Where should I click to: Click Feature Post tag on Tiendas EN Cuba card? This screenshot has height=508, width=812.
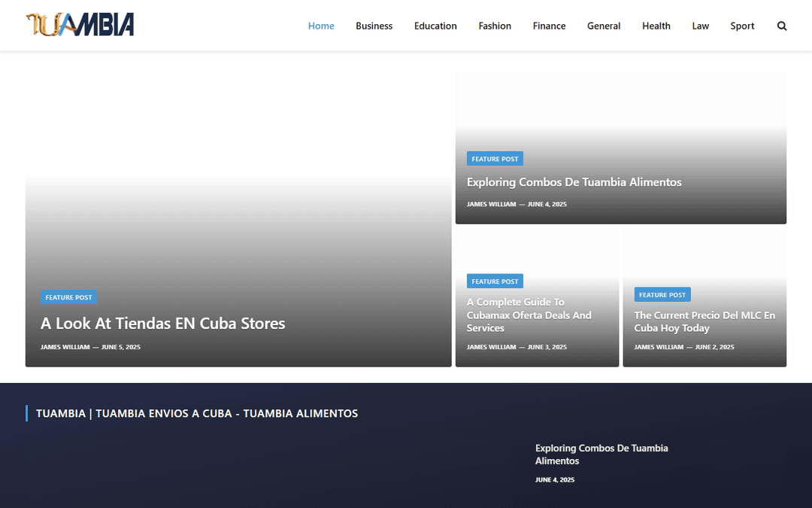[69, 297]
